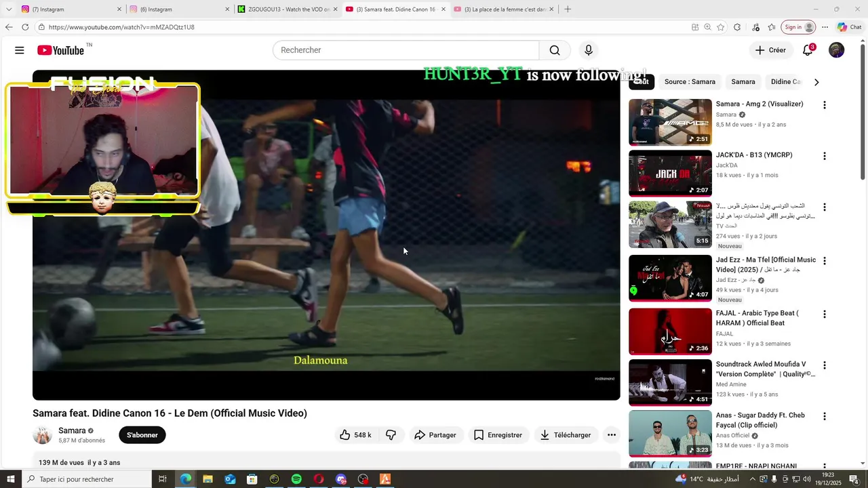
Task: Open Windows notification center
Action: point(854,479)
